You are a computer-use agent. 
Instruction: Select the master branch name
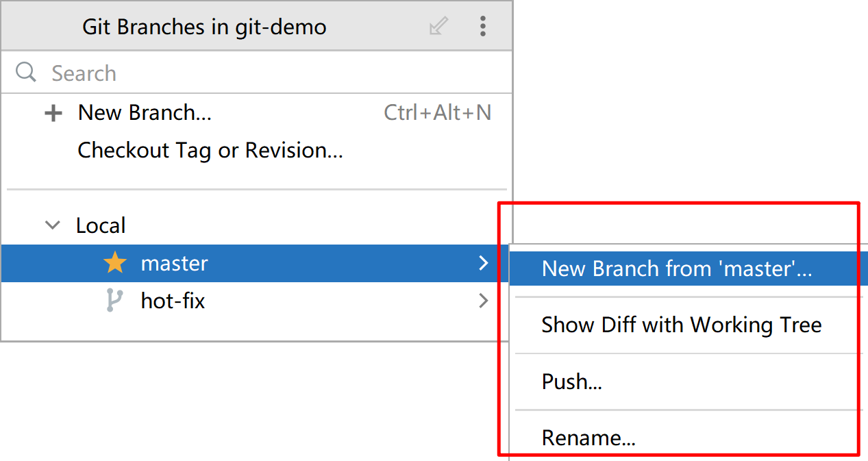[x=174, y=263]
